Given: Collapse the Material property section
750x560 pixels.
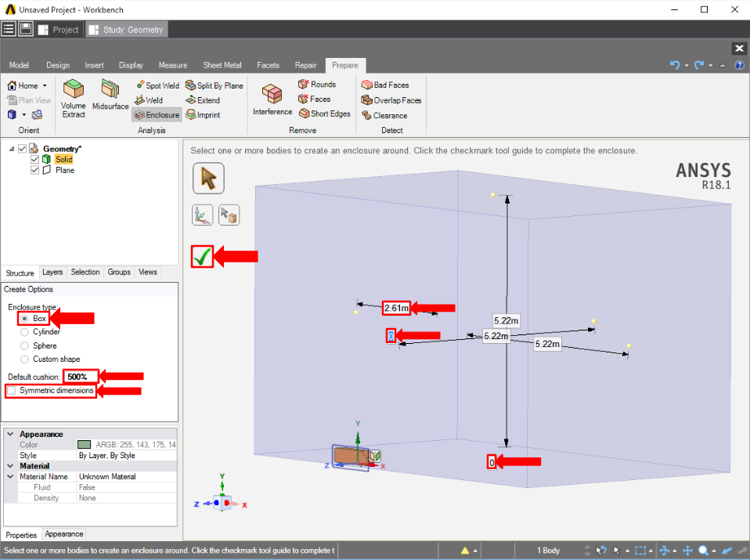Looking at the screenshot, I should (10, 466).
